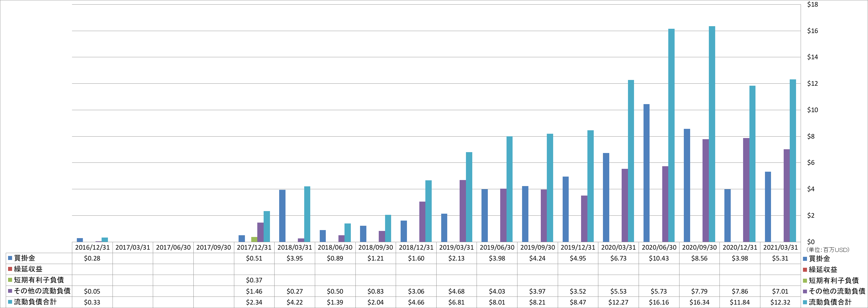Select the $16.16 table cell
The image size is (868, 308).
(x=659, y=302)
